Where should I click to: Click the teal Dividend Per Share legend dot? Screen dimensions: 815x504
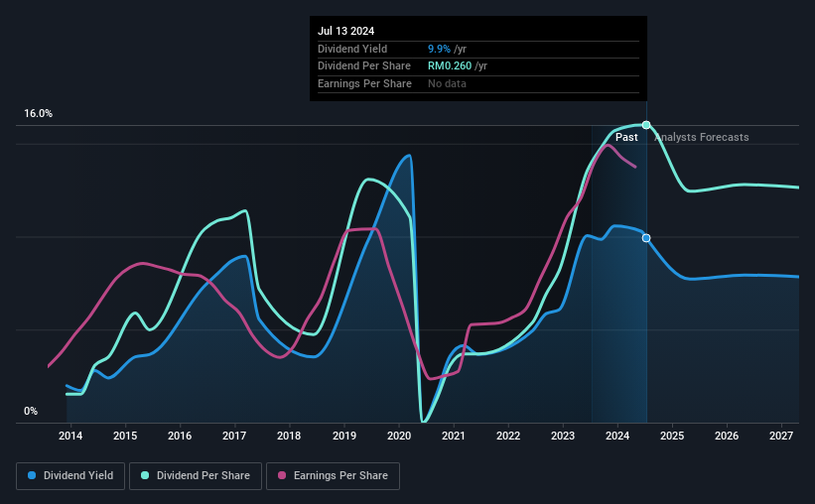[x=145, y=475]
